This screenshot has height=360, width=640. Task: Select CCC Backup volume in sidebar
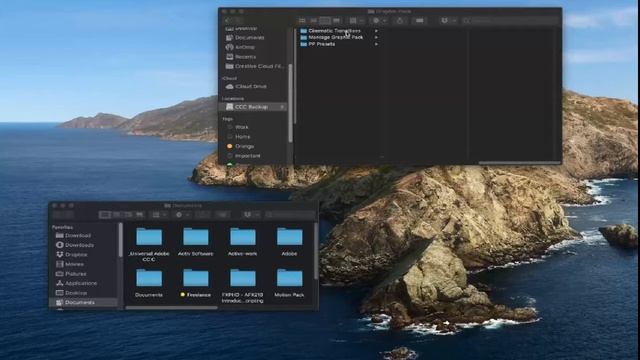(x=253, y=107)
